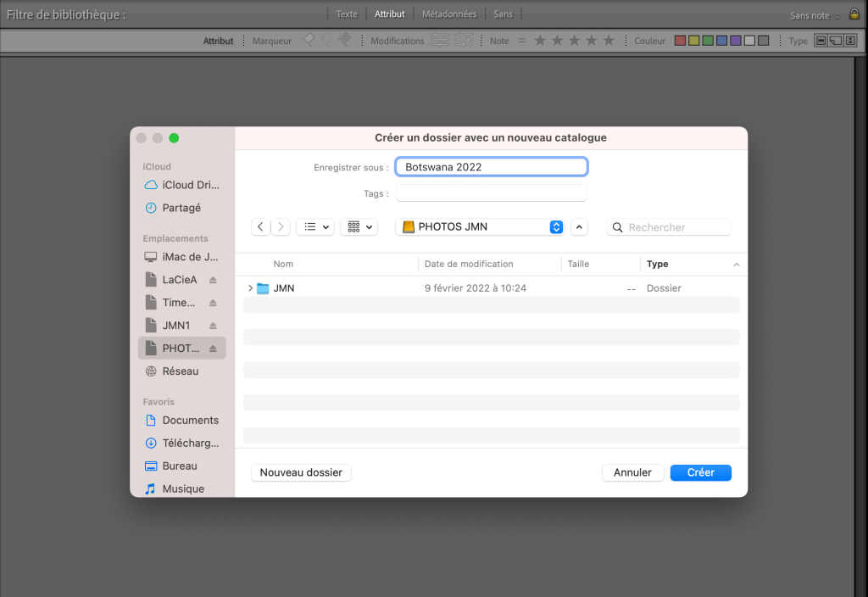Select the Texte filter tab
Screen dimensions: 868x597
point(347,14)
